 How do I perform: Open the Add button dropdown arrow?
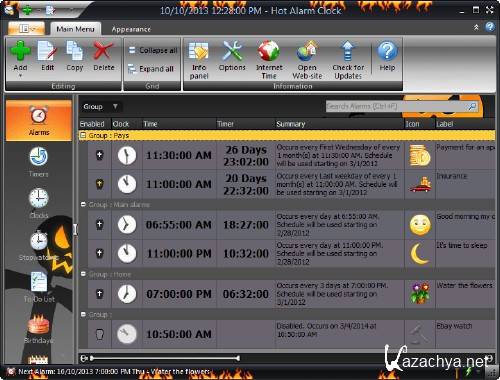click(20, 76)
